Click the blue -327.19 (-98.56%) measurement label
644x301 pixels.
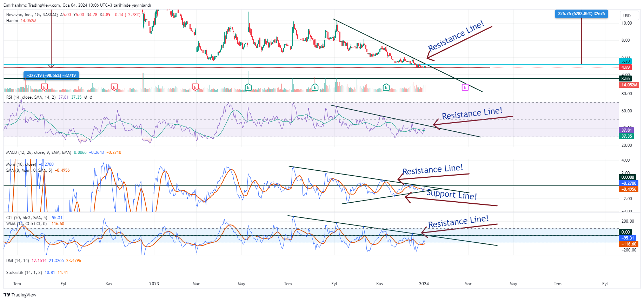(51, 76)
